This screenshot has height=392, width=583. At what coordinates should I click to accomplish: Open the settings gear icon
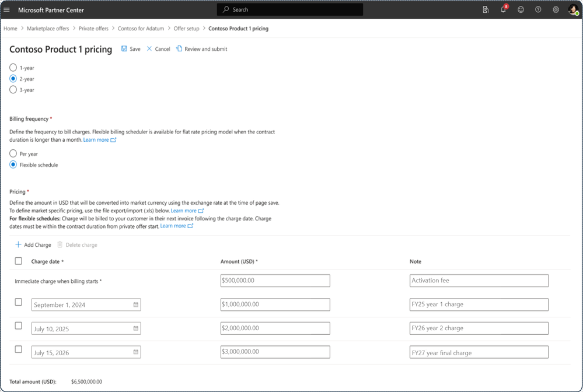tap(556, 10)
